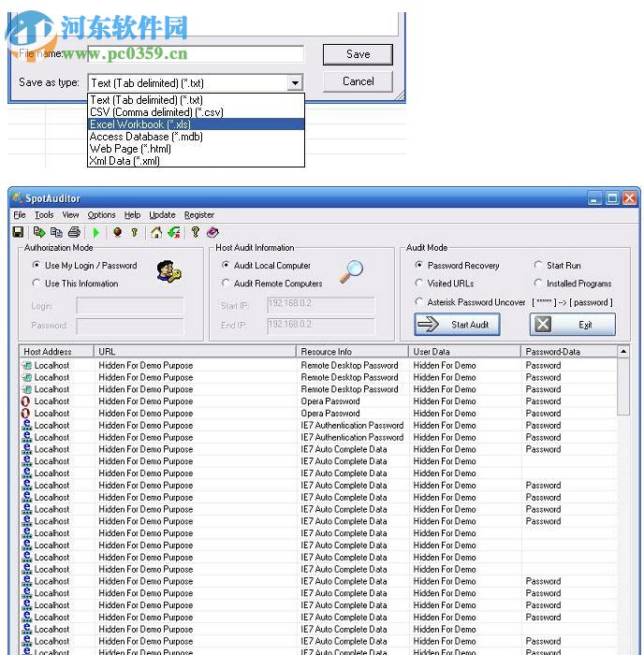Choose Excel Workbook (*.xls) from list
Viewport: 644px width, 655px height.
pos(196,124)
